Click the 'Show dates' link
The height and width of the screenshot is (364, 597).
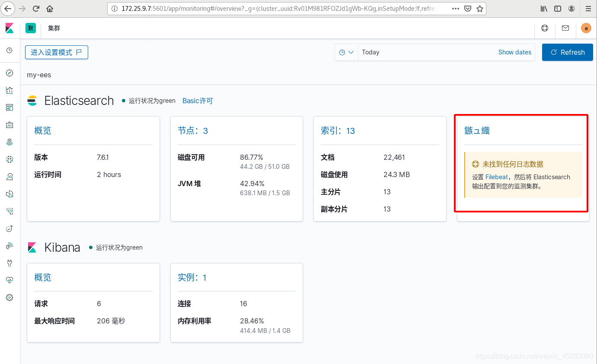point(515,52)
